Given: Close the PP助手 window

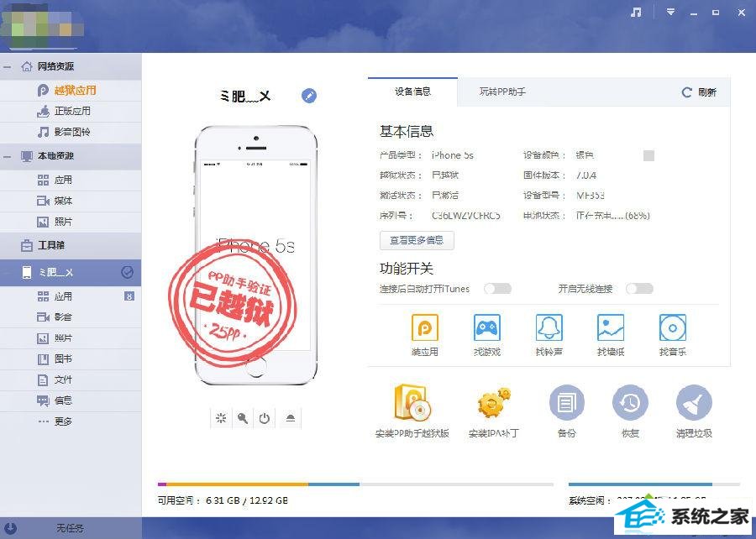Looking at the screenshot, I should coord(742,13).
